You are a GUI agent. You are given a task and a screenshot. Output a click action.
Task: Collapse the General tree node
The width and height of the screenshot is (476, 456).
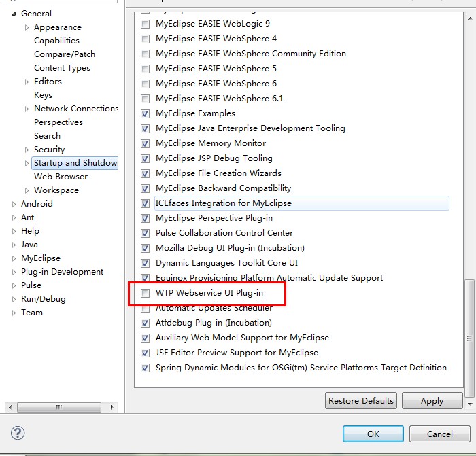coord(14,14)
